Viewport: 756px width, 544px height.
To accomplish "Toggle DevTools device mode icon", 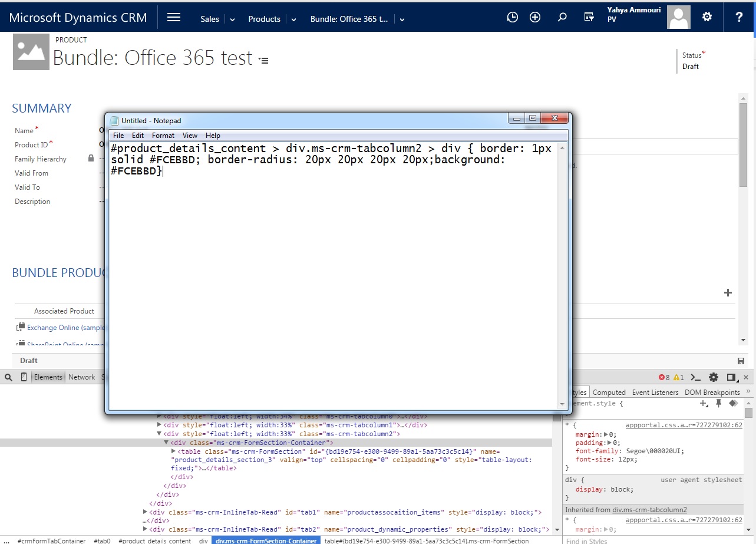I will coord(24,377).
